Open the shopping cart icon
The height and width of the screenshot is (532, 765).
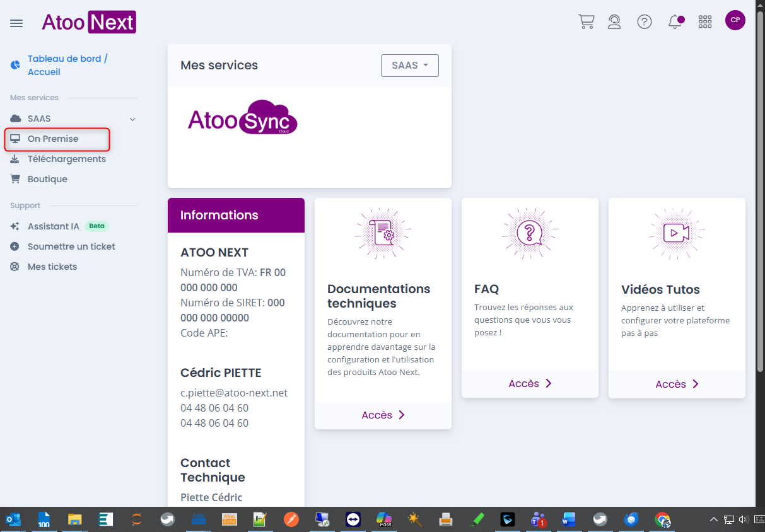point(587,21)
